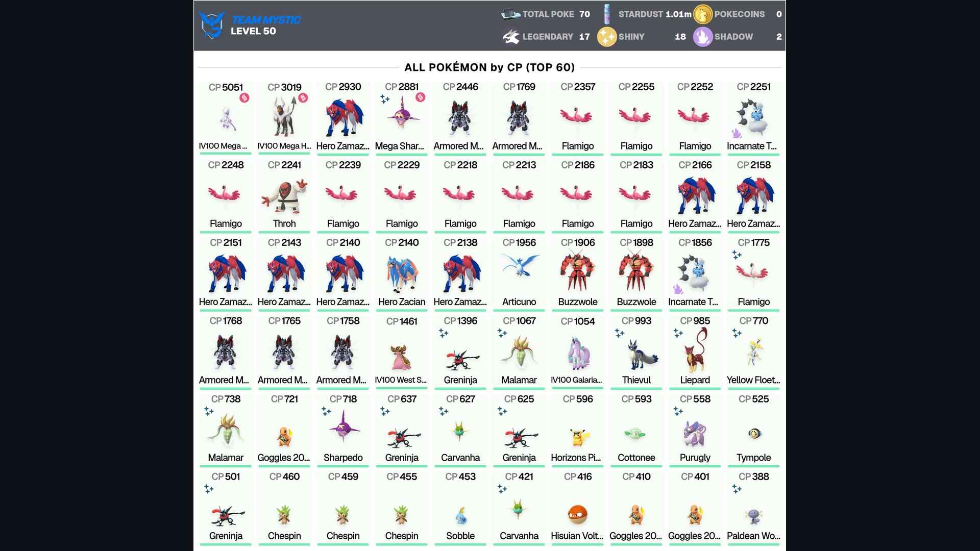Click the Pokecoins gold coin icon
Image resolution: width=980 pixels, height=551 pixels.
703,14
